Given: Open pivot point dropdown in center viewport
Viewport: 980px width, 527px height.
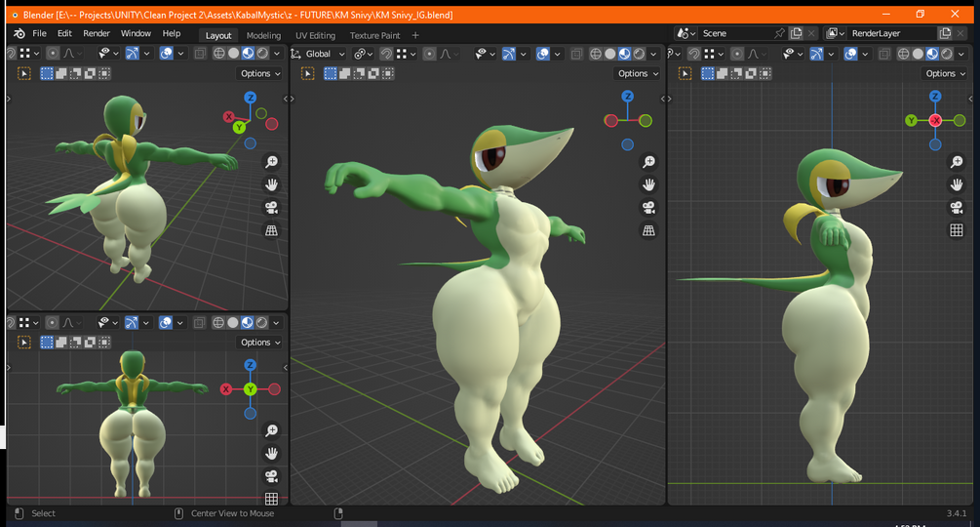Looking at the screenshot, I should pos(363,54).
